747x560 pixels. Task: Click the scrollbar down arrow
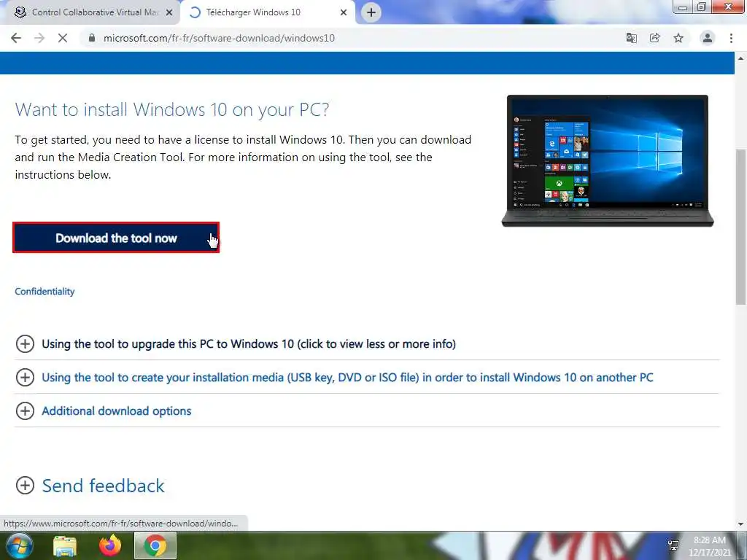741,524
